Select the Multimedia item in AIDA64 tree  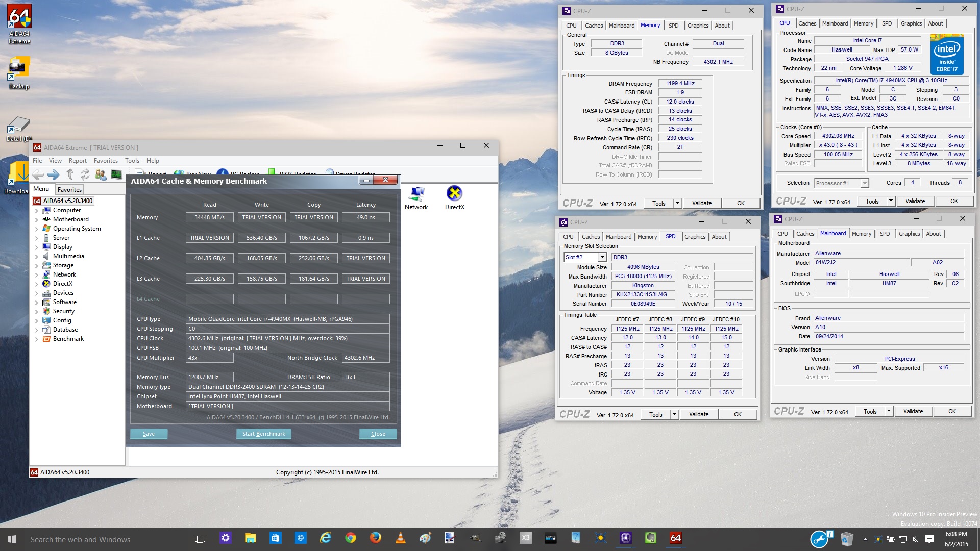pos(68,256)
